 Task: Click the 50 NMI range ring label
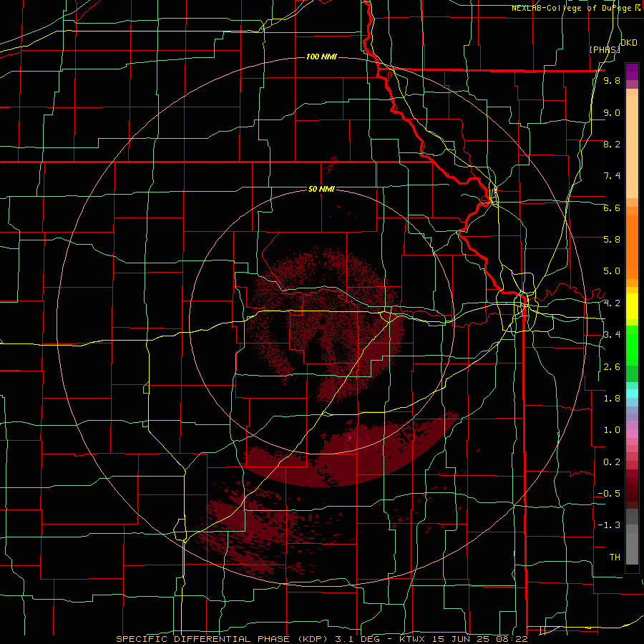tap(321, 190)
